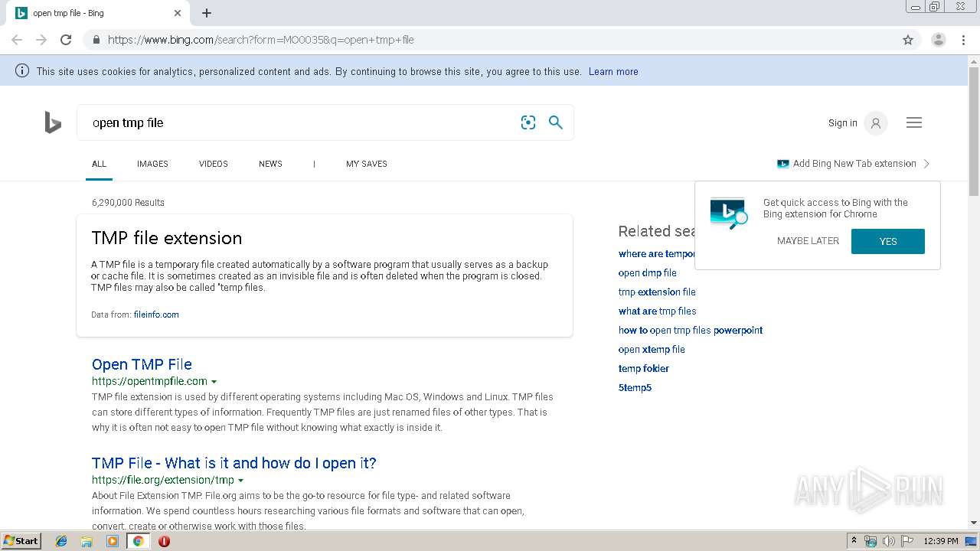This screenshot has height=551, width=980.
Task: Click the scrollbar down arrow
Action: 974,523
